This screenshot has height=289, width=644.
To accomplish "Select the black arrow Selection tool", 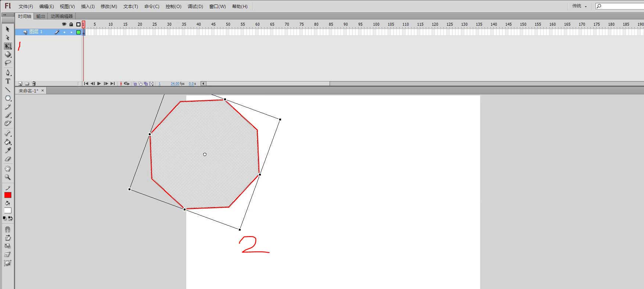I will 8,29.
